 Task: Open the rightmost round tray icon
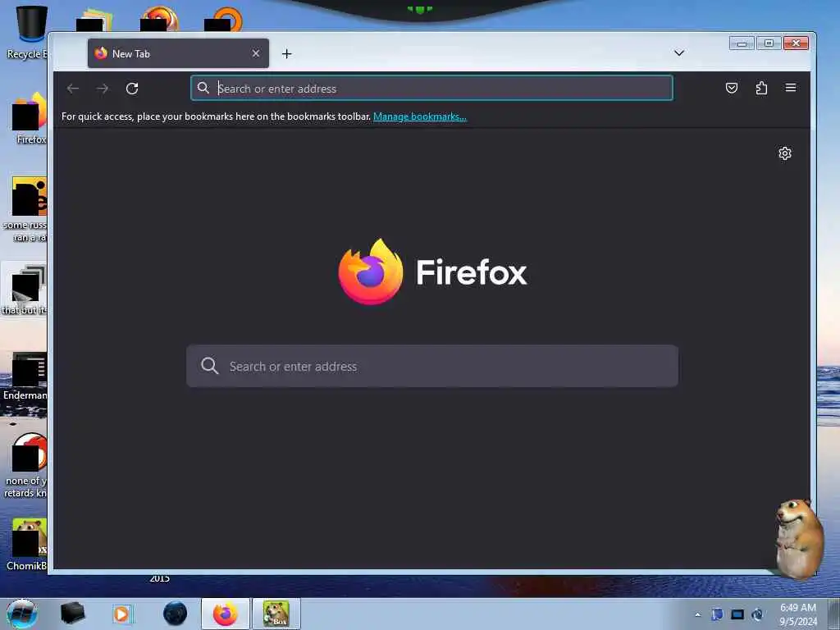(x=757, y=614)
